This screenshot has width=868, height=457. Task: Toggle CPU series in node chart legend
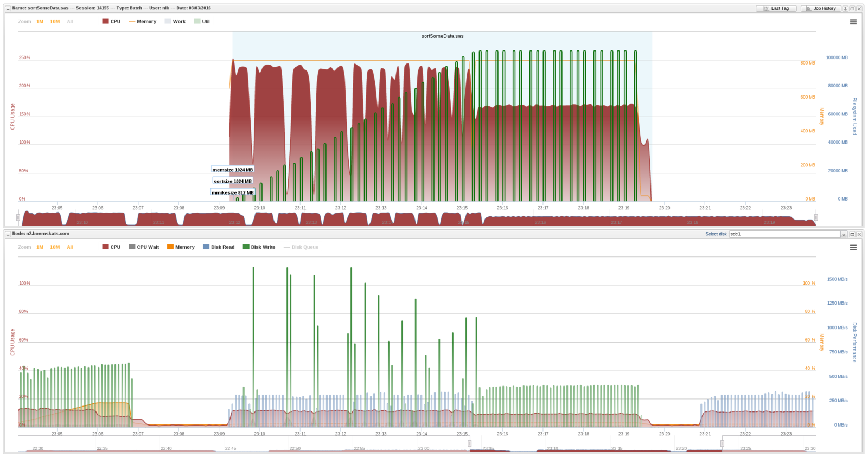point(111,247)
